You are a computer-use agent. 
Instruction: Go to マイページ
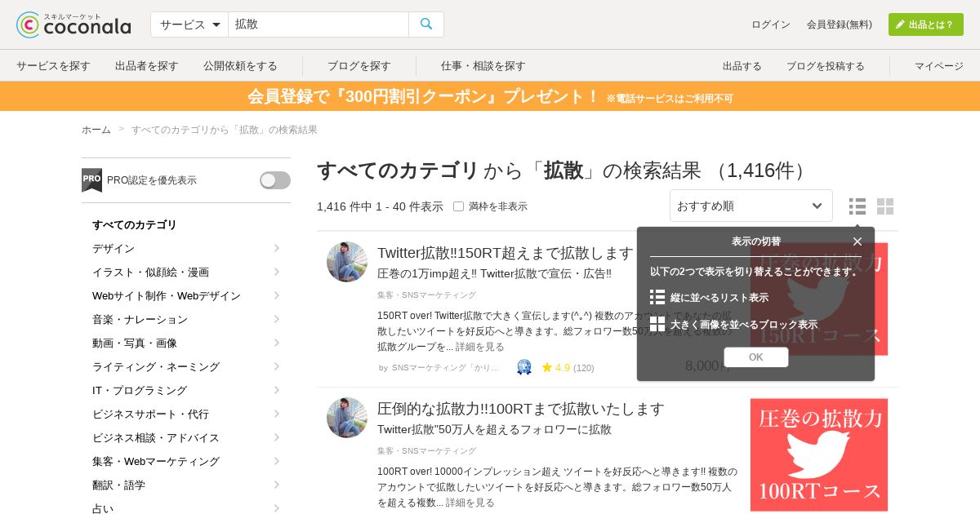939,65
